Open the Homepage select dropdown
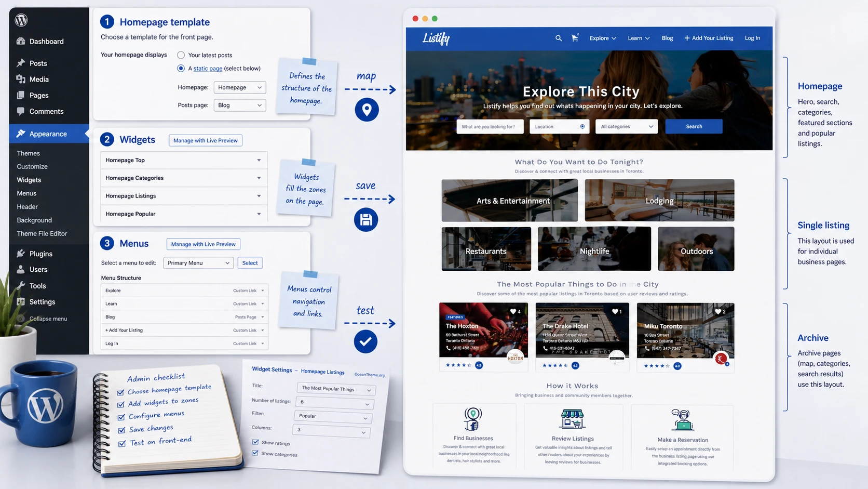Screen dimensions: 868x489 240,87
